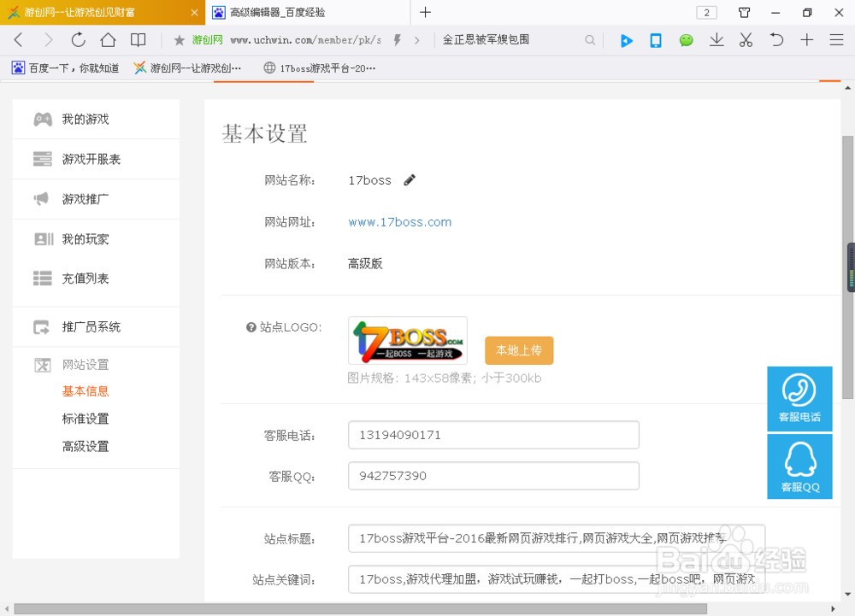Open the www.17boss.com website link
The image size is (855, 616).
tap(399, 222)
